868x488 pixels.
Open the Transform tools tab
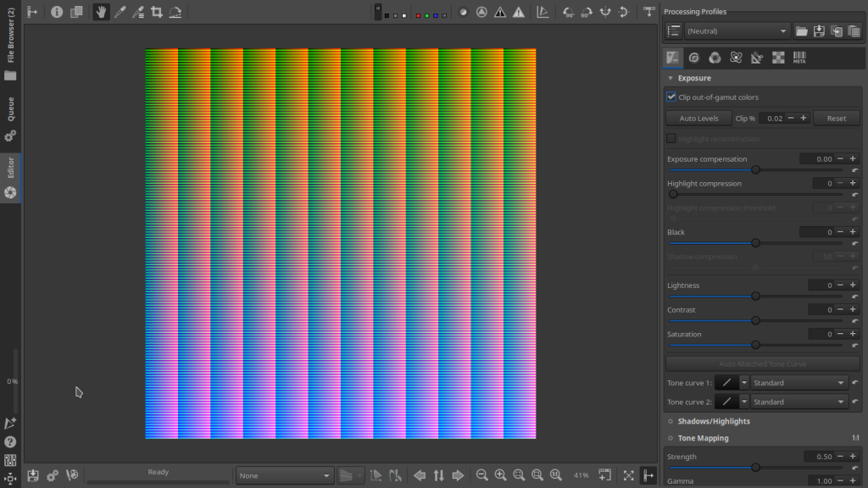757,58
